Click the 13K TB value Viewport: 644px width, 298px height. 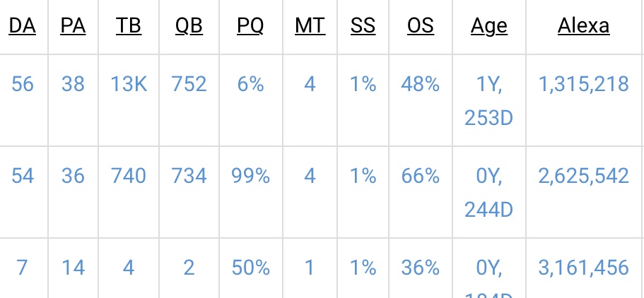(x=129, y=84)
